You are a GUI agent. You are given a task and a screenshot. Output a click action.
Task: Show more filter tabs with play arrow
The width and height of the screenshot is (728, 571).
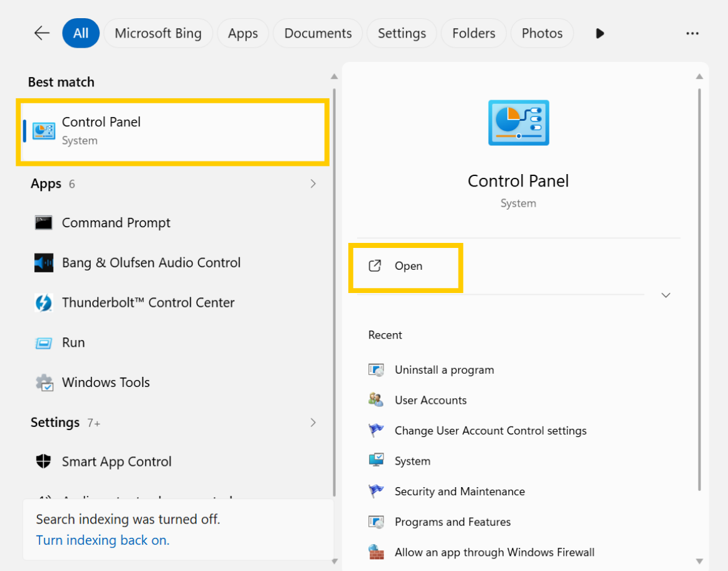(600, 33)
